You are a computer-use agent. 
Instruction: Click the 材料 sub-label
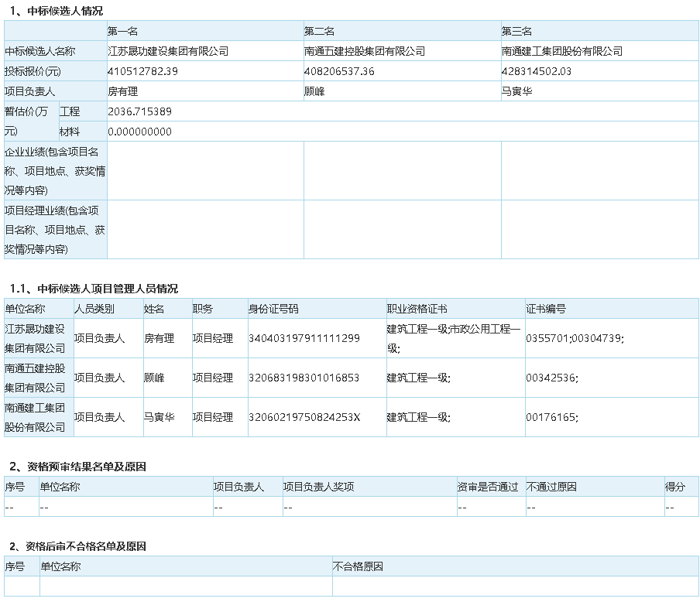click(x=70, y=132)
